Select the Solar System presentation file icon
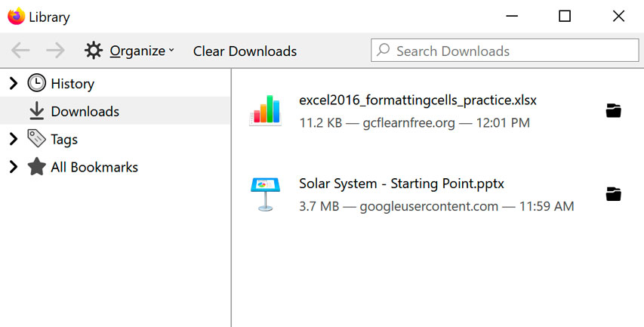This screenshot has width=644, height=327. [x=265, y=194]
